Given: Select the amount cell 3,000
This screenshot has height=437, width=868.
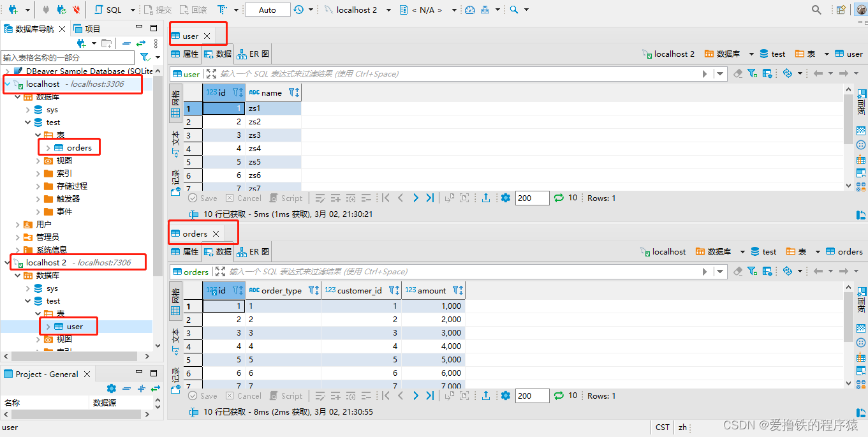Looking at the screenshot, I should [x=433, y=333].
